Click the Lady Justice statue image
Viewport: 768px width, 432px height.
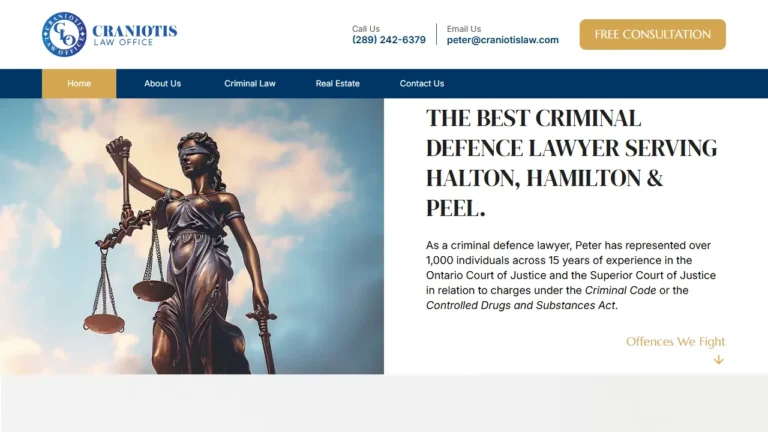pyautogui.click(x=192, y=236)
